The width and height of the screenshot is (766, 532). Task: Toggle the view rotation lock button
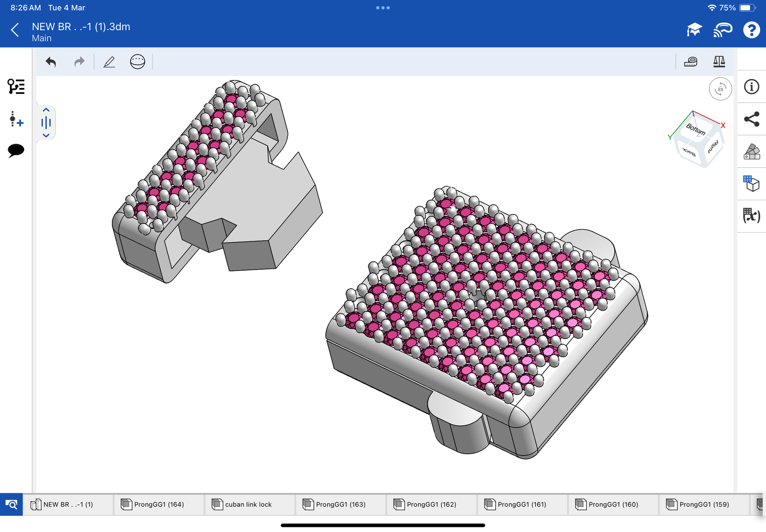click(x=720, y=89)
